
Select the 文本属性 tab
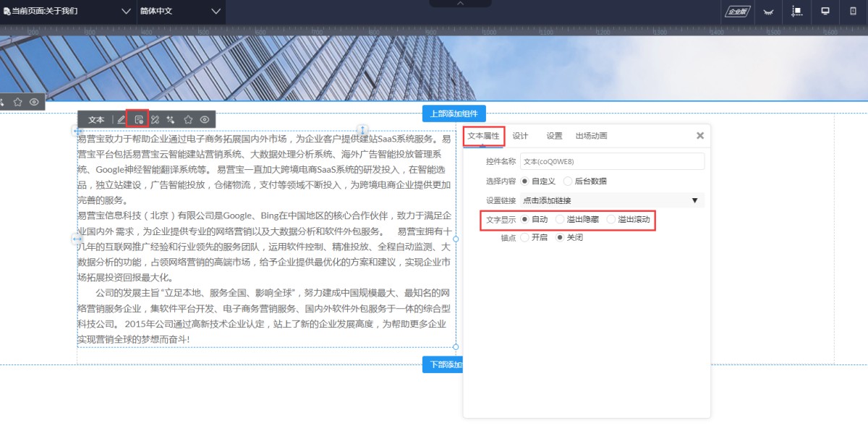coord(483,135)
